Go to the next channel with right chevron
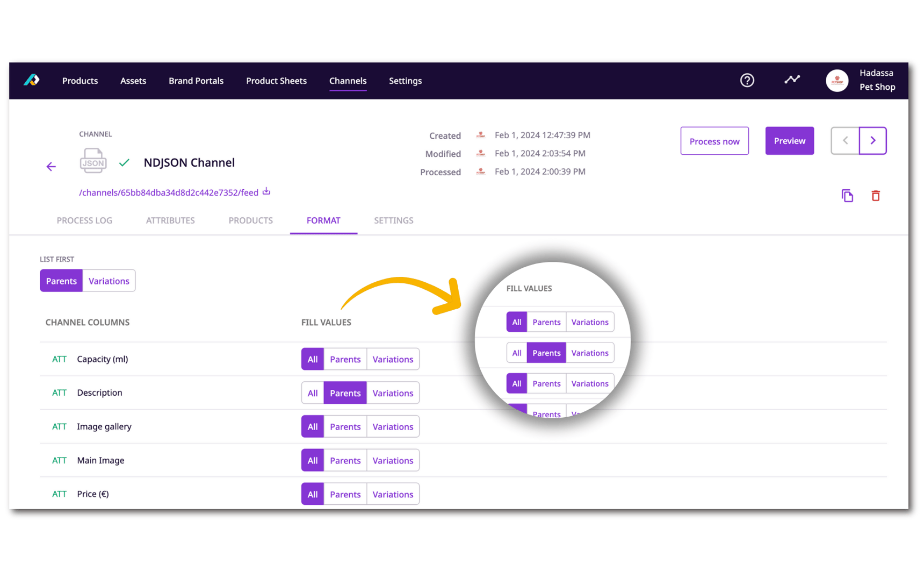 [x=872, y=140]
